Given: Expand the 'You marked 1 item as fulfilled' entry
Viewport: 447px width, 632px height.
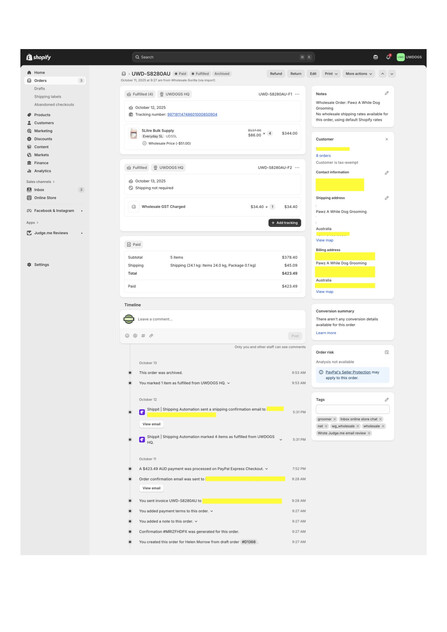Looking at the screenshot, I should (x=229, y=383).
